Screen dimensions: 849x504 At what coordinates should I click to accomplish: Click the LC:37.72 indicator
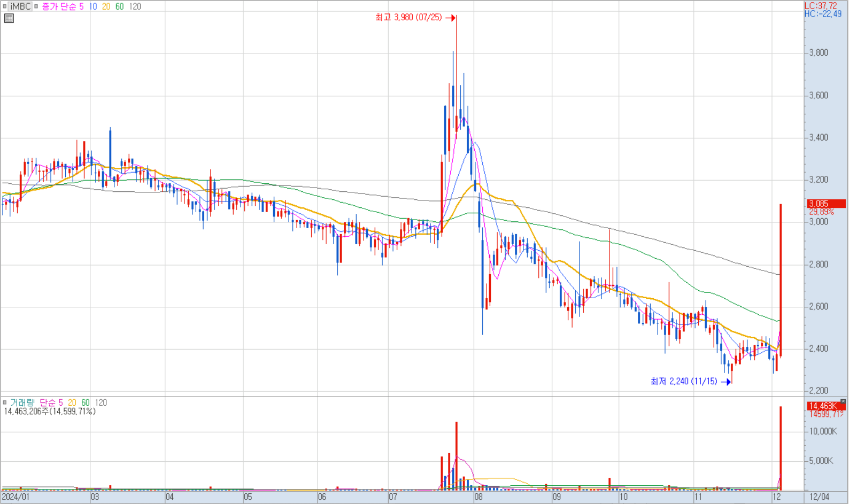[x=821, y=6]
